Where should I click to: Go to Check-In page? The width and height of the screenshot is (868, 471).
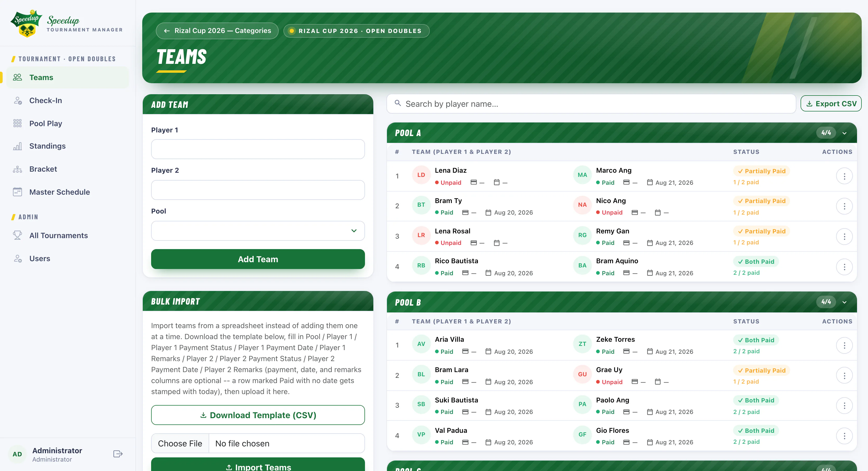pos(67,100)
